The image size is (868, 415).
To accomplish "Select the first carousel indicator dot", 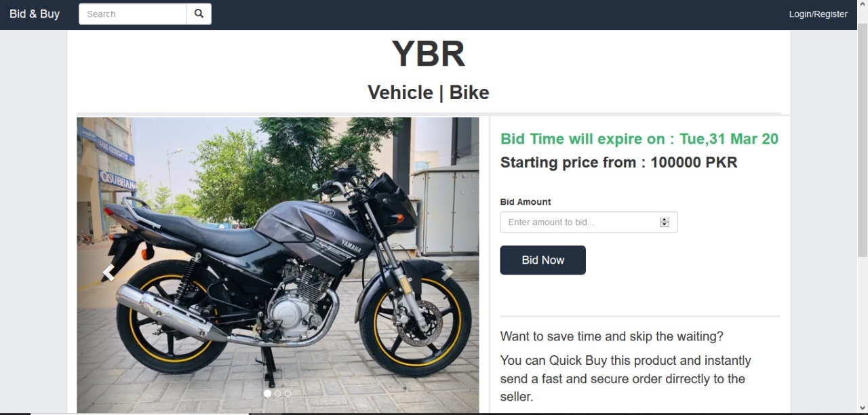I will [267, 393].
